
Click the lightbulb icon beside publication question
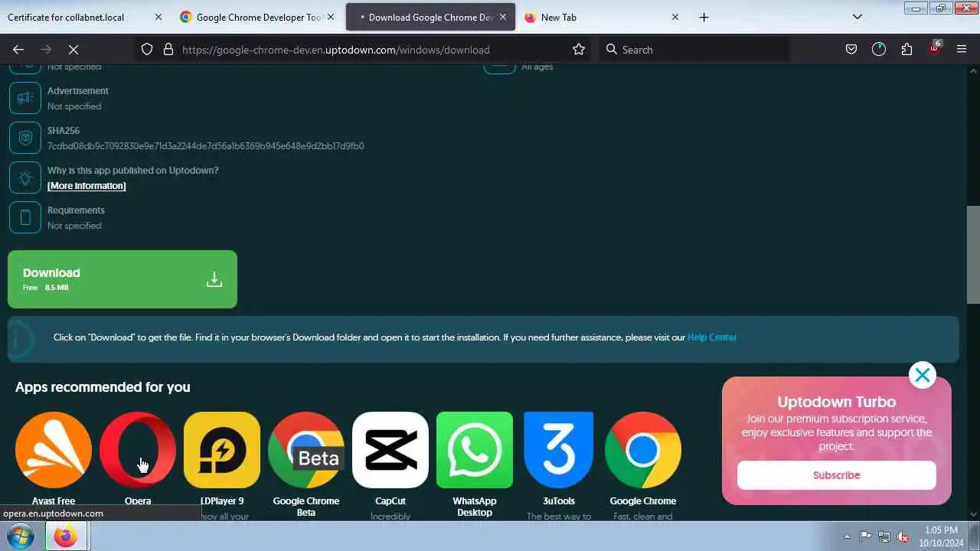click(x=25, y=178)
